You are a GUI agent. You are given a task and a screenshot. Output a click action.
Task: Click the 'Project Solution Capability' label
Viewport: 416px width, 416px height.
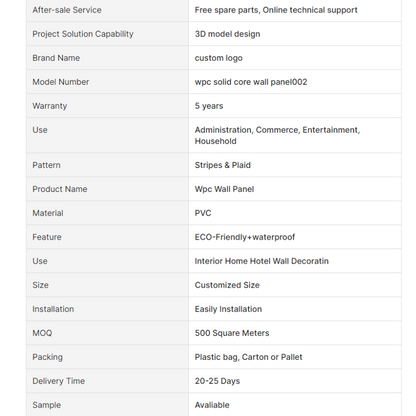pos(83,34)
